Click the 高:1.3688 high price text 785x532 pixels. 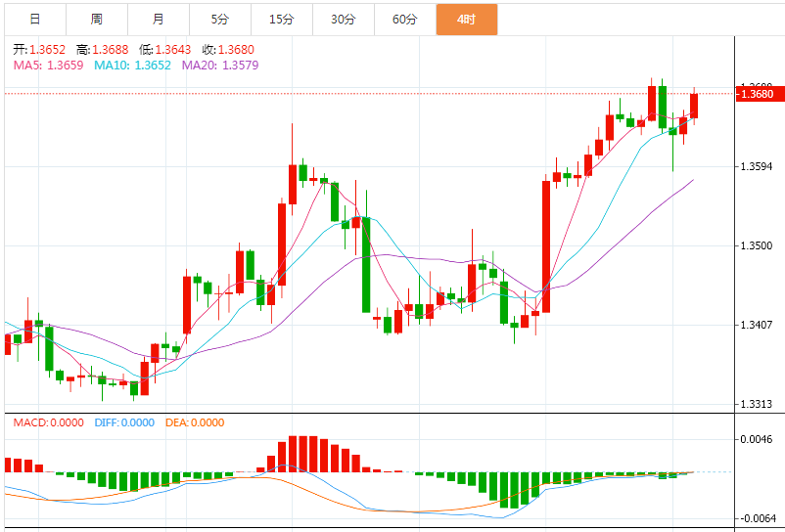(x=103, y=50)
